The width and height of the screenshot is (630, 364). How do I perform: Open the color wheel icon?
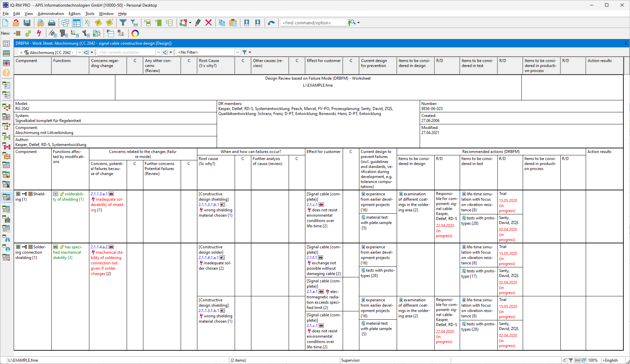click(135, 33)
